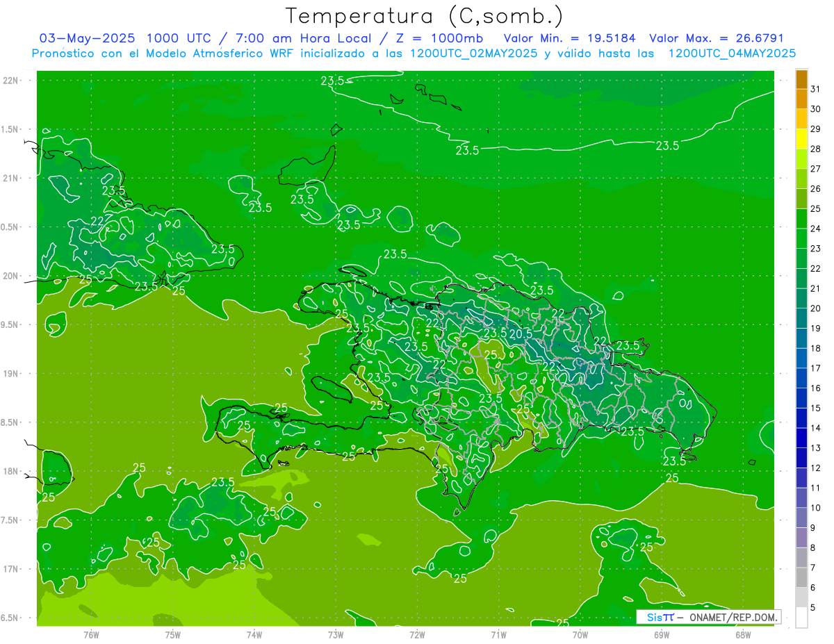Click the color scale value "5"
The width and height of the screenshot is (834, 644).
point(812,608)
